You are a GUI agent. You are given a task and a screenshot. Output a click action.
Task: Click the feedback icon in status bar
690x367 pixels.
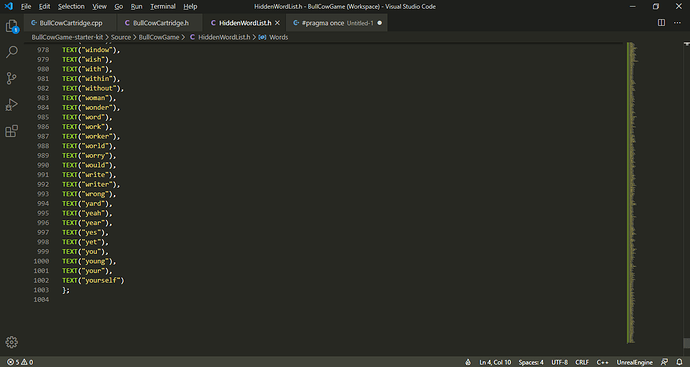(x=664, y=362)
